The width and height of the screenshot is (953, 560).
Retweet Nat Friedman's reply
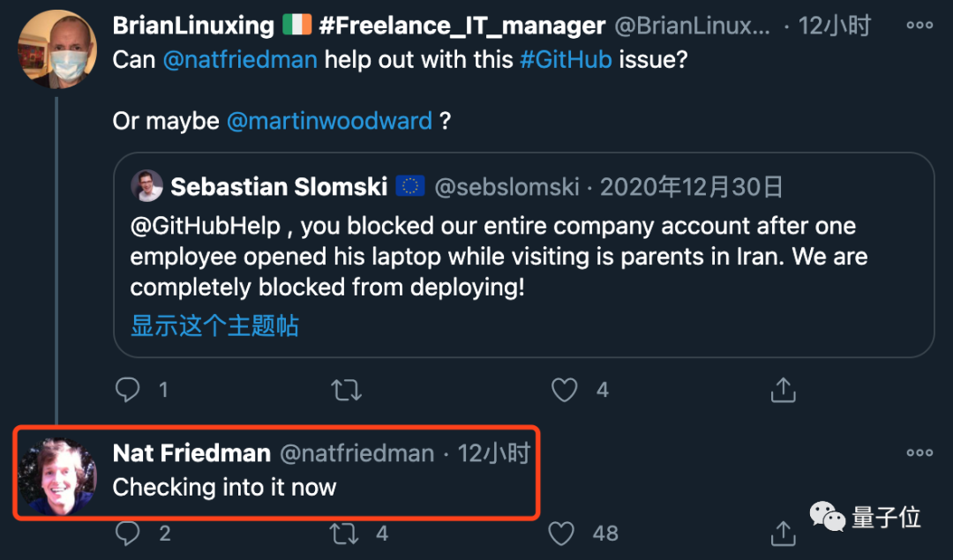tap(343, 533)
